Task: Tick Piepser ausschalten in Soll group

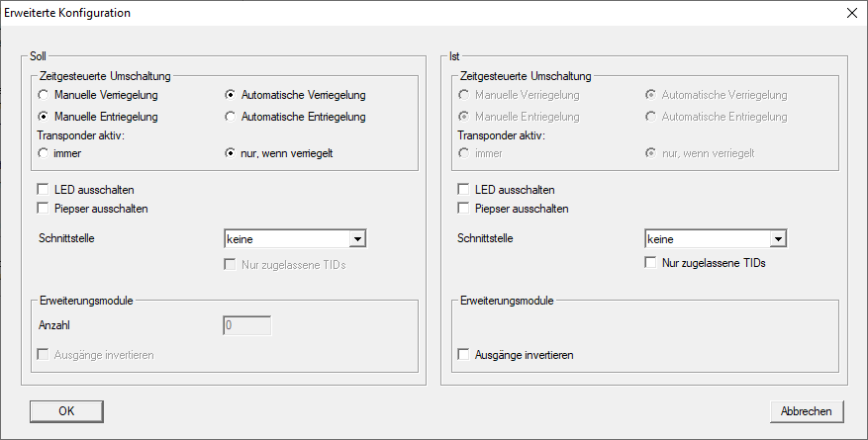Action: click(43, 208)
